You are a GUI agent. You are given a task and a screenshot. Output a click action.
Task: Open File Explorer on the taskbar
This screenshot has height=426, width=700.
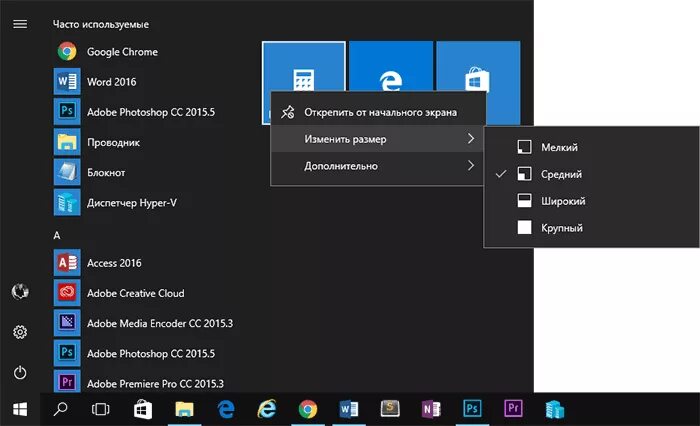[184, 409]
